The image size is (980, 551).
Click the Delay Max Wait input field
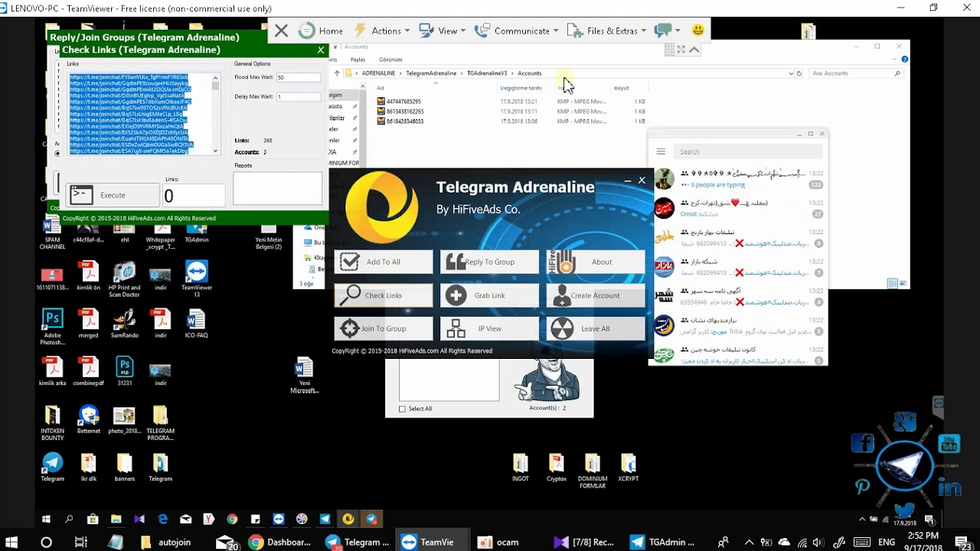point(298,96)
